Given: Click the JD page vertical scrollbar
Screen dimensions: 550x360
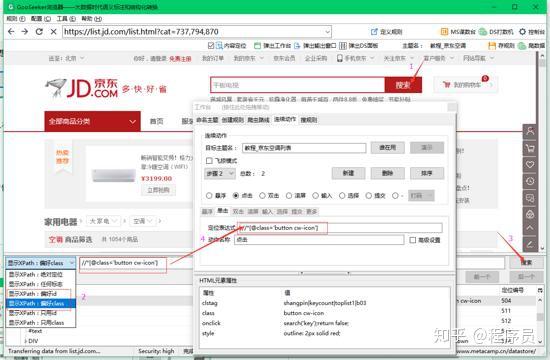Looking at the screenshot, I should coord(542,151).
